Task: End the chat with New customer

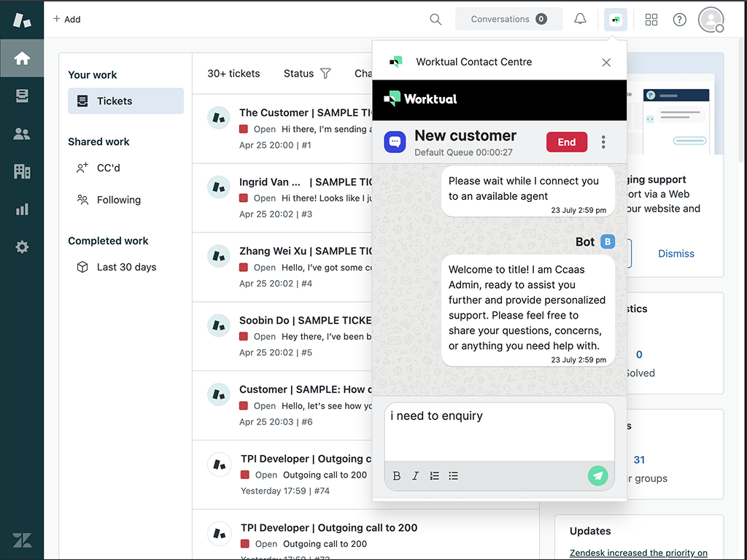Action: 567,142
